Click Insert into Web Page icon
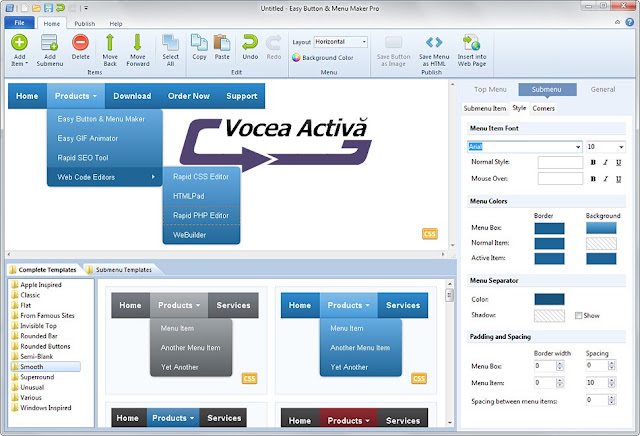Image resolution: width=640 pixels, height=436 pixels. [x=471, y=42]
